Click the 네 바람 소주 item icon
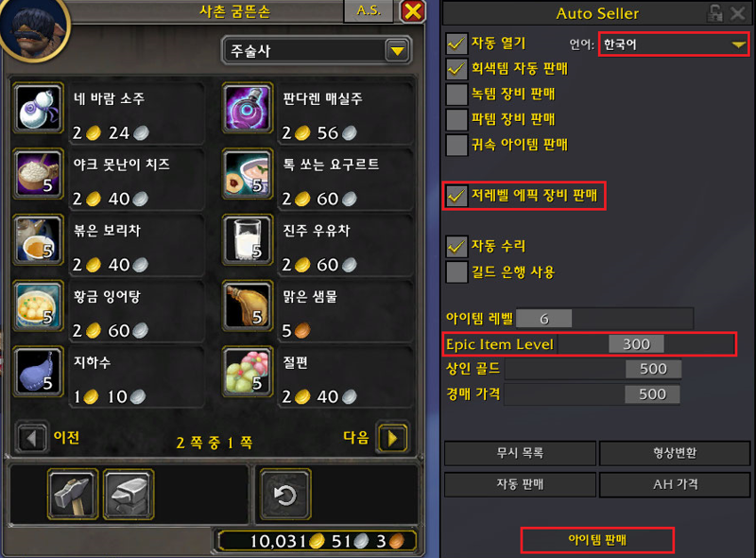 [x=38, y=108]
